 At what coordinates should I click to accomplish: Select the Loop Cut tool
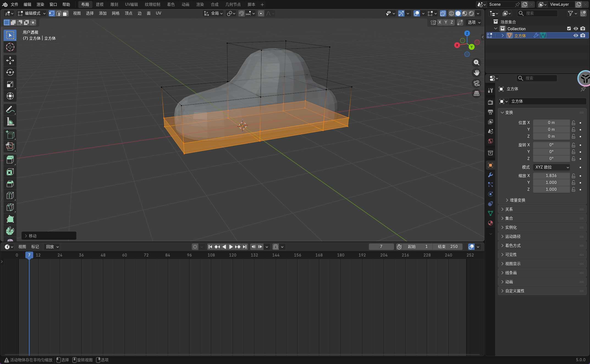10,195
